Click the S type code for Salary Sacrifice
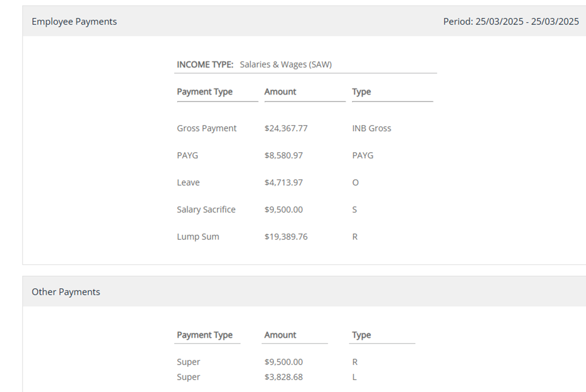Screen dimensions: 586x392 [x=355, y=209]
